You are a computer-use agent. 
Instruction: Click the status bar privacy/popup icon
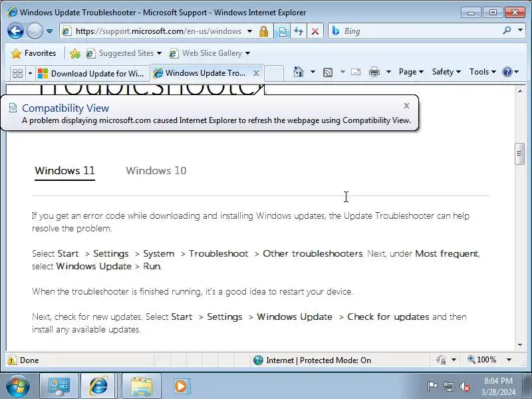point(441,360)
